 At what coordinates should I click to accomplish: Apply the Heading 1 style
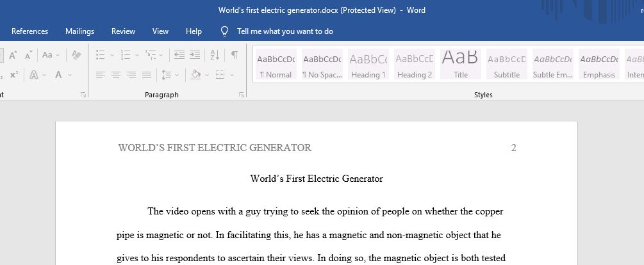click(368, 64)
